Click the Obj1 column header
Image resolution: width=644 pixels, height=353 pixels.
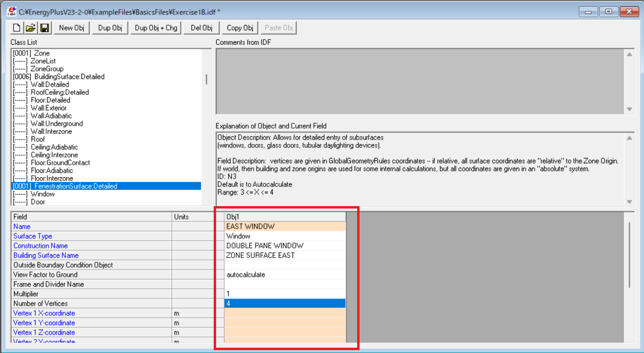click(285, 217)
